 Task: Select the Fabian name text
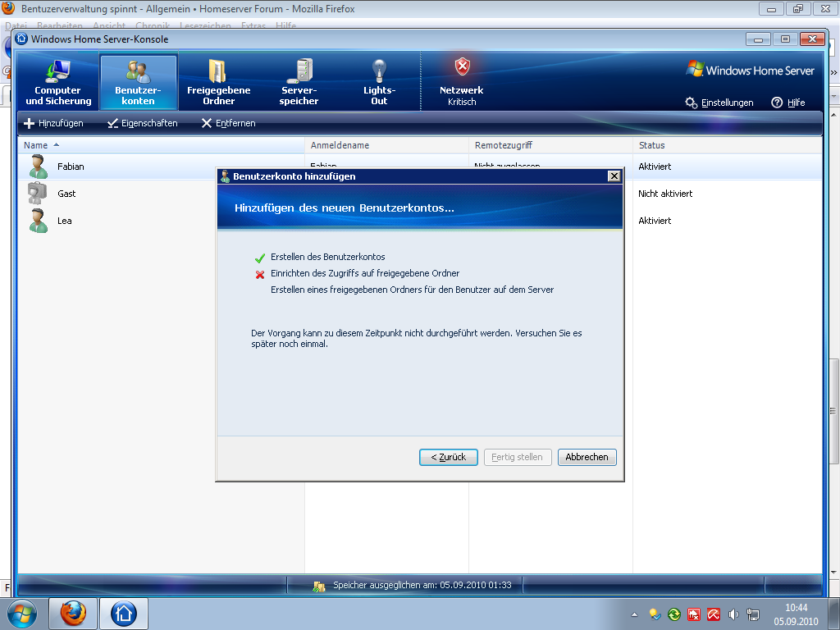click(x=71, y=167)
